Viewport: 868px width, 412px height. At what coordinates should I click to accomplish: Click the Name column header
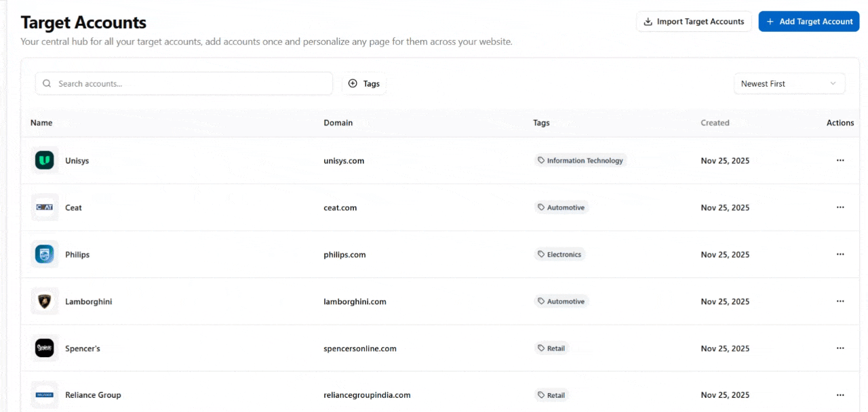41,123
